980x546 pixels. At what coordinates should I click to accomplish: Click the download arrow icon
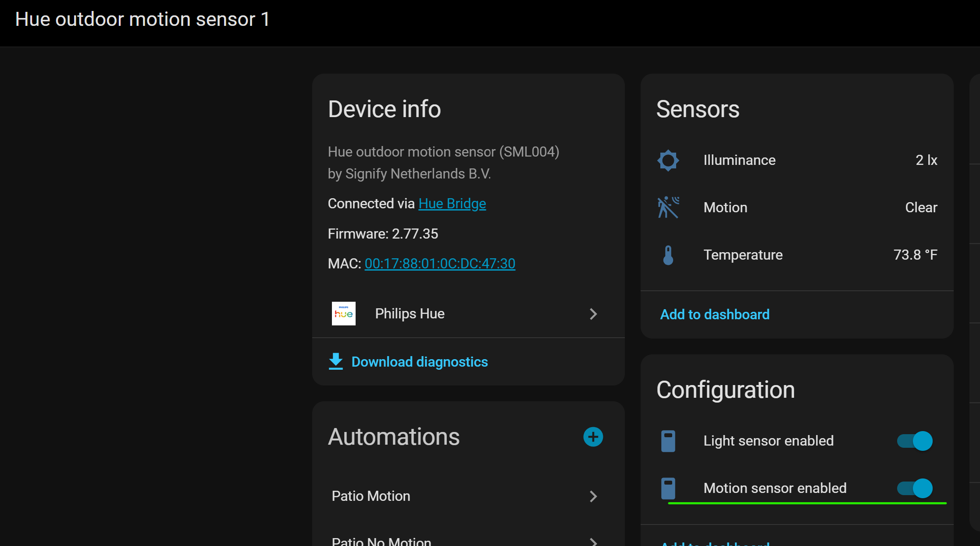tap(336, 361)
